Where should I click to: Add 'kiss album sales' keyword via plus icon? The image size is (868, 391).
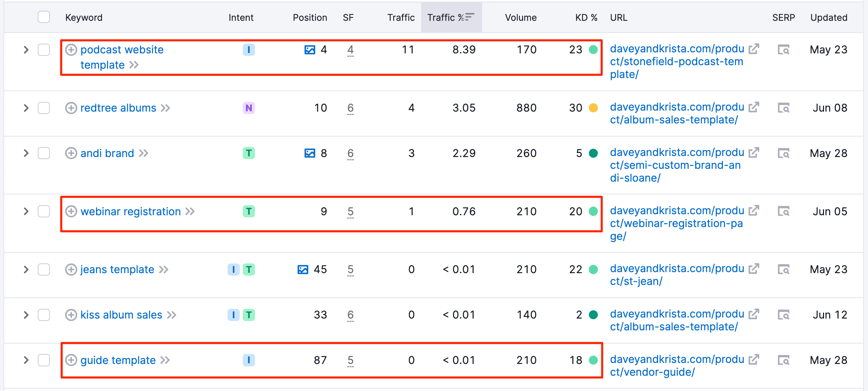(x=71, y=315)
